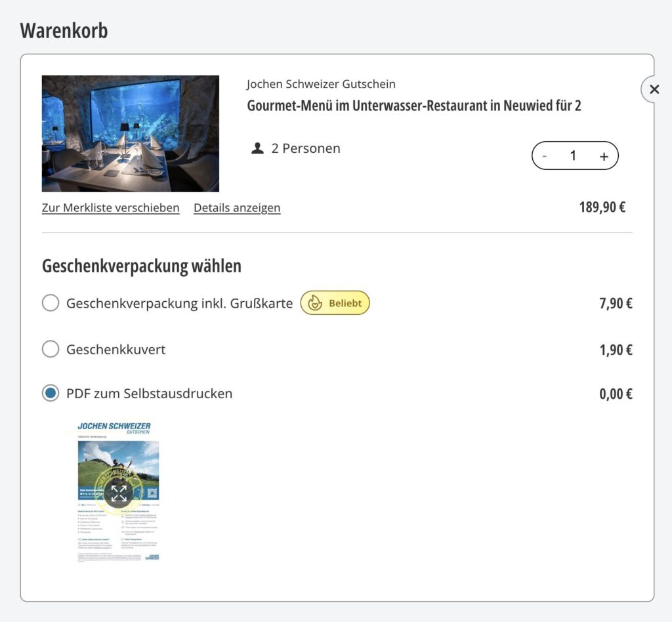Enlarge the PDF voucher preview via expand icon
This screenshot has width=672, height=622.
click(119, 493)
